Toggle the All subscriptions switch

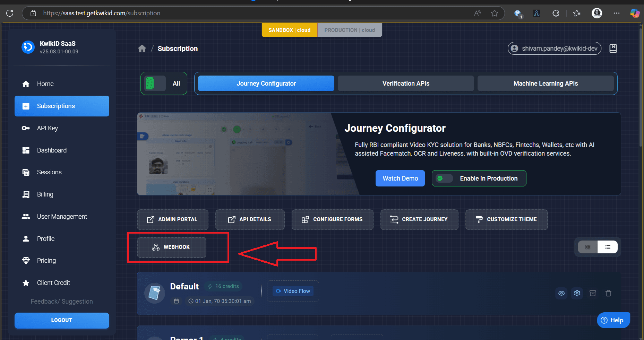tap(155, 84)
